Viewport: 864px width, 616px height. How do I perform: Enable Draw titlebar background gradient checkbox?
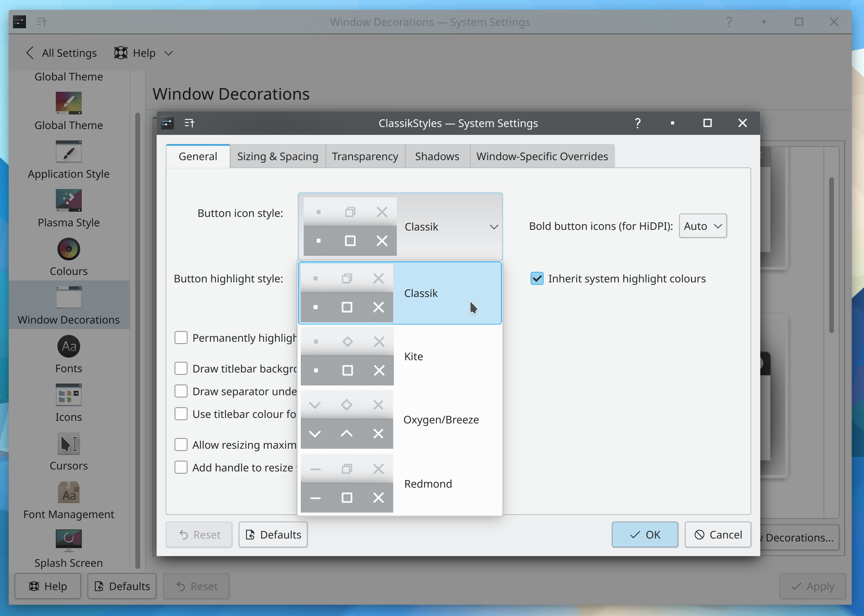pos(181,368)
